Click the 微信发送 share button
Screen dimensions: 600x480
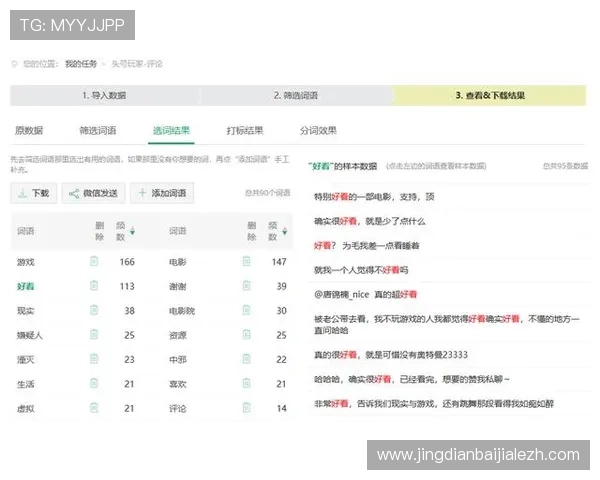click(x=94, y=193)
